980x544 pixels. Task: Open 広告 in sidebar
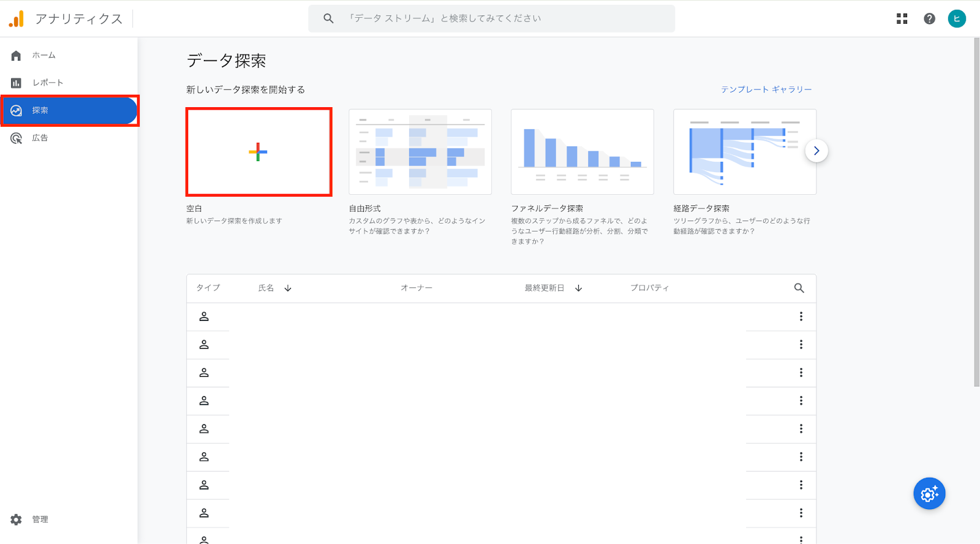(x=69, y=138)
